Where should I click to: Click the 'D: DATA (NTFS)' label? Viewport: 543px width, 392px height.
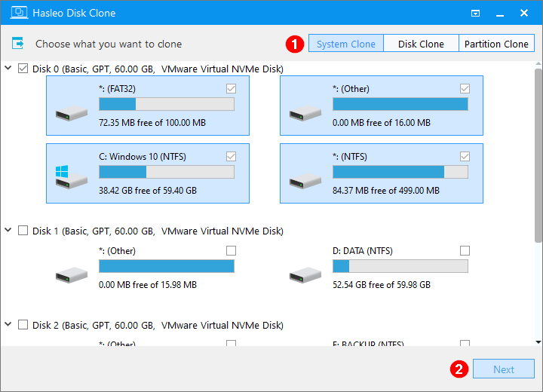tap(363, 251)
